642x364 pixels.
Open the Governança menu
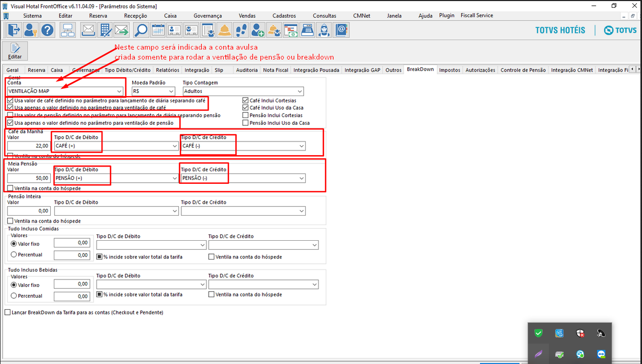click(208, 16)
